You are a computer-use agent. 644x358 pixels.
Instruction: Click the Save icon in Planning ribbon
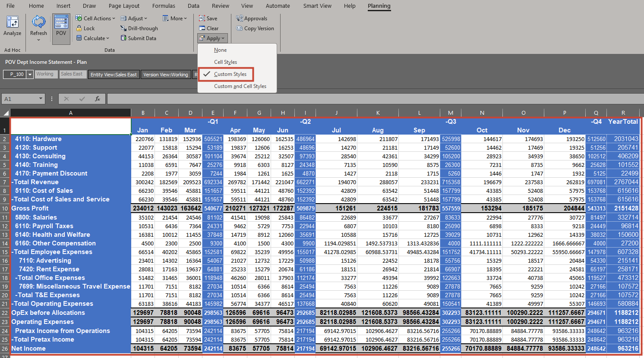click(x=202, y=18)
